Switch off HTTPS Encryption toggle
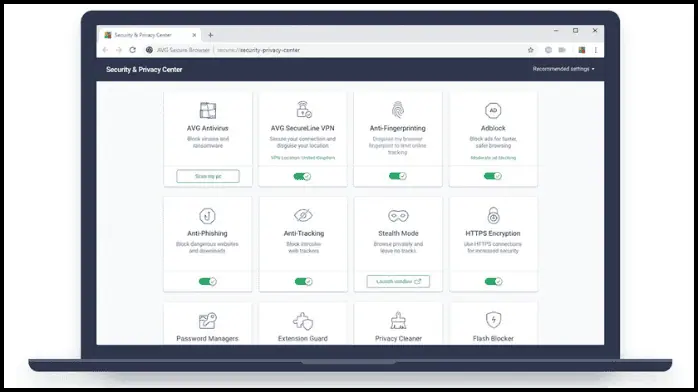The width and height of the screenshot is (698, 392). 493,281
